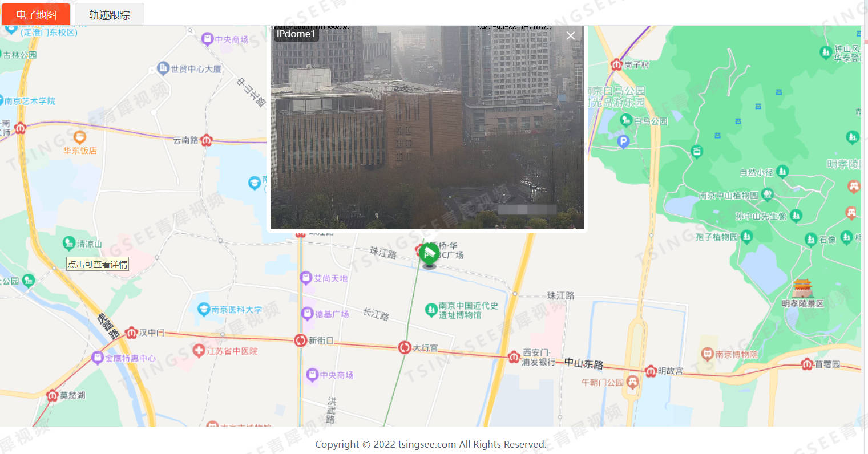Select the 明故宫 metro station icon
Viewport: 868px width, 454px height.
(x=651, y=371)
